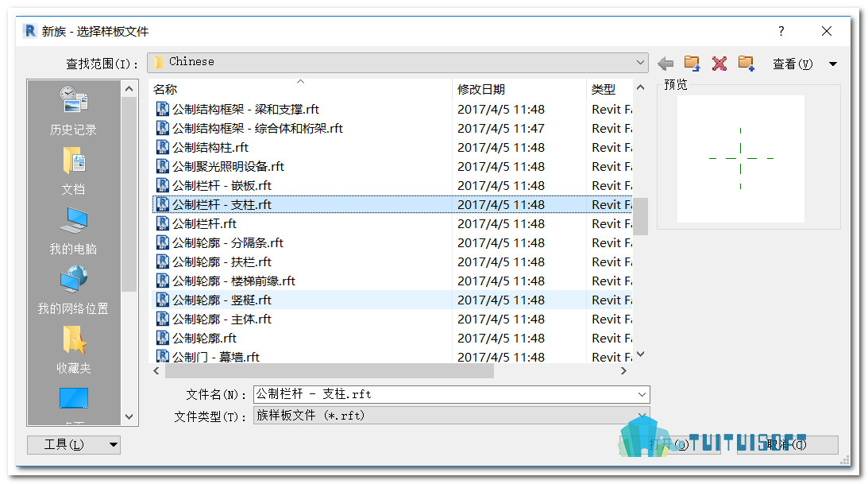Click the file icon for 公制轮廓.rft
The image size is (868, 484).
(162, 338)
